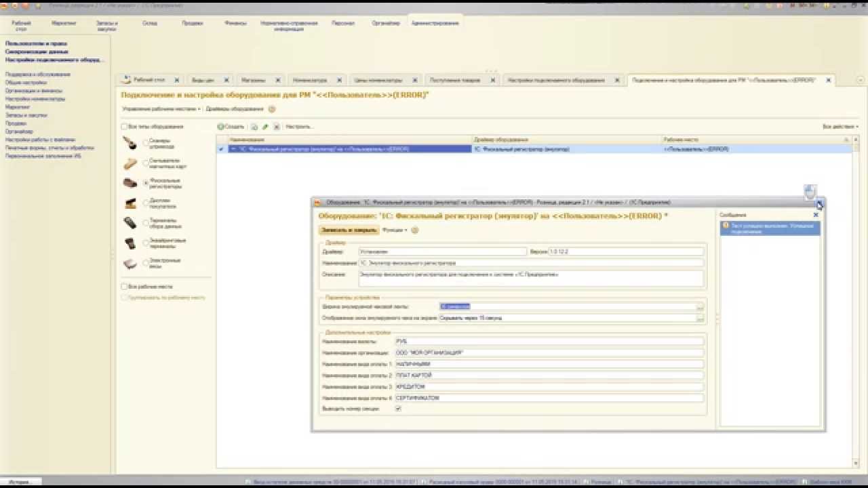
Task: Toggle the Выводить номер секции checkbox
Action: pos(398,409)
